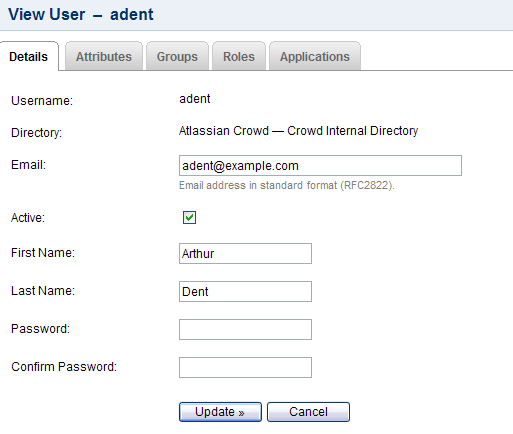Go to the Applications tab
The width and height of the screenshot is (513, 434).
[315, 56]
